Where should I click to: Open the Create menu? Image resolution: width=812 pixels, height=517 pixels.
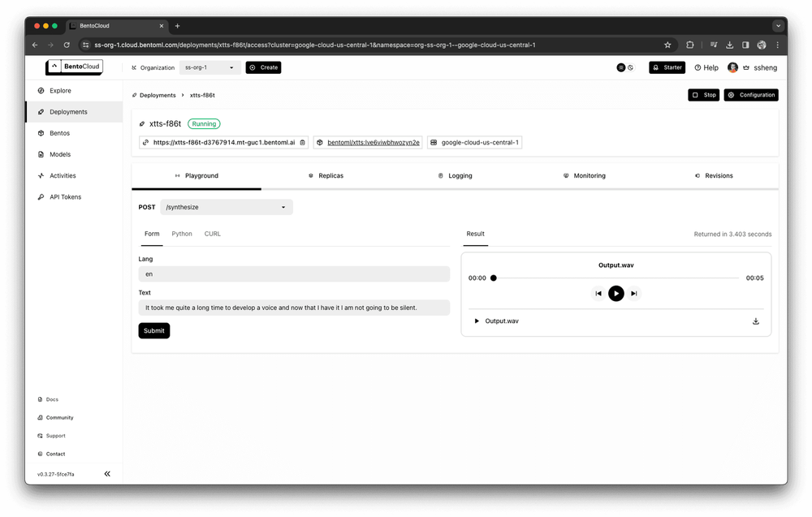coord(263,67)
